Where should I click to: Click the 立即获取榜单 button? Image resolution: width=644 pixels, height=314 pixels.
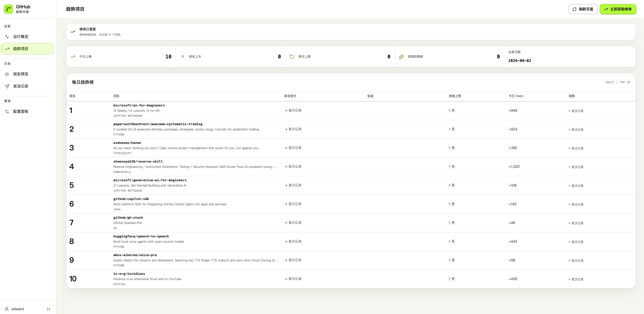click(x=618, y=9)
